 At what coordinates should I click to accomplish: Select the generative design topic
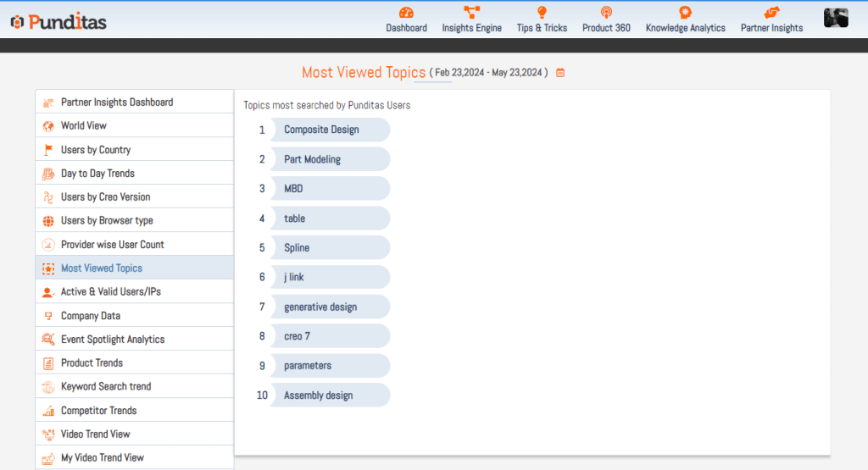320,307
